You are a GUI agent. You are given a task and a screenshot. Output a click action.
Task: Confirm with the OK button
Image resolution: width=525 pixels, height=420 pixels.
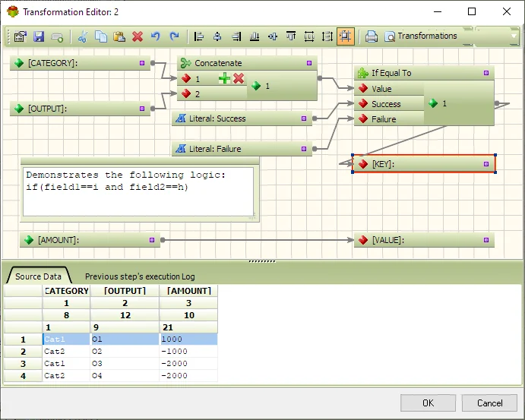pyautogui.click(x=428, y=403)
